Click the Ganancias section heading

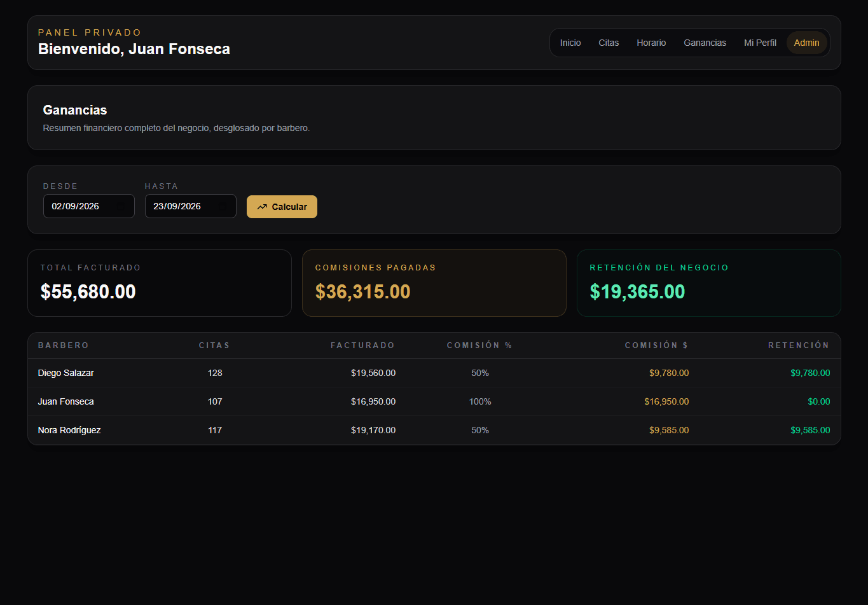75,110
